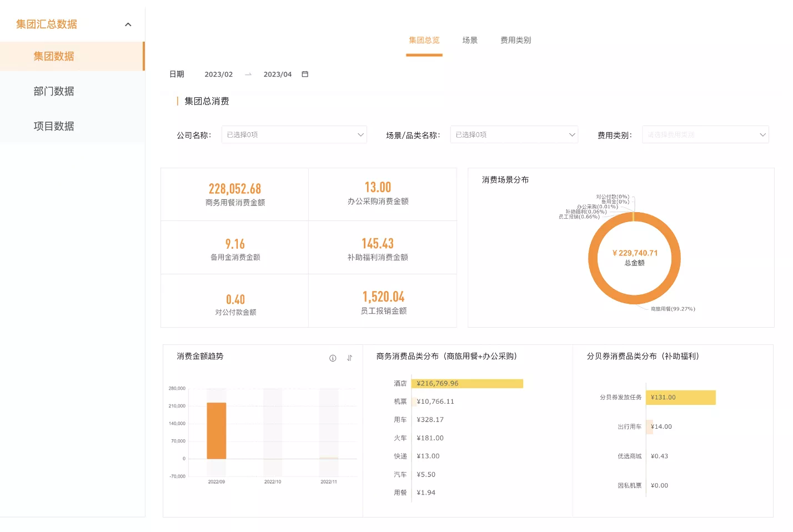Open the 公司名称 dropdown
This screenshot has height=532, width=793.
tap(294, 135)
